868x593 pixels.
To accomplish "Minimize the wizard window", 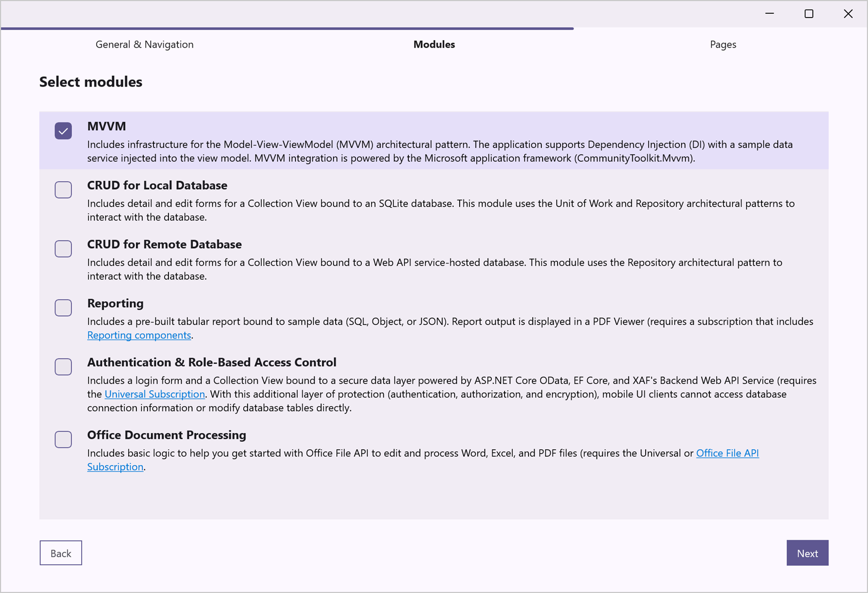I will pos(770,14).
